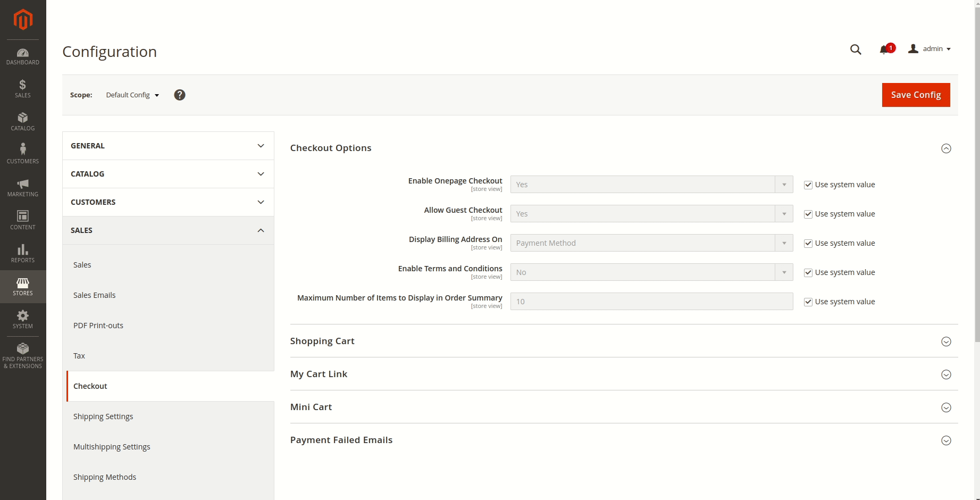Click the Save Config button
This screenshot has width=980, height=500.
pyautogui.click(x=915, y=95)
